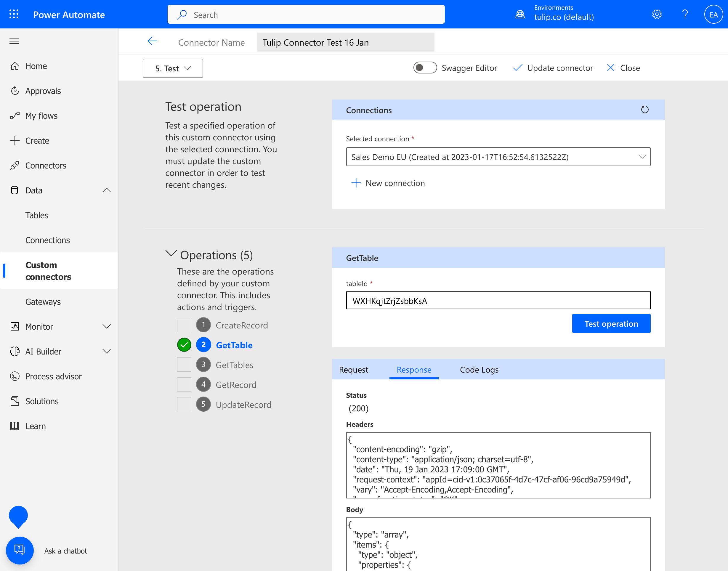Switch to the Request tab
Screen dimensions: 728x571
coord(353,369)
